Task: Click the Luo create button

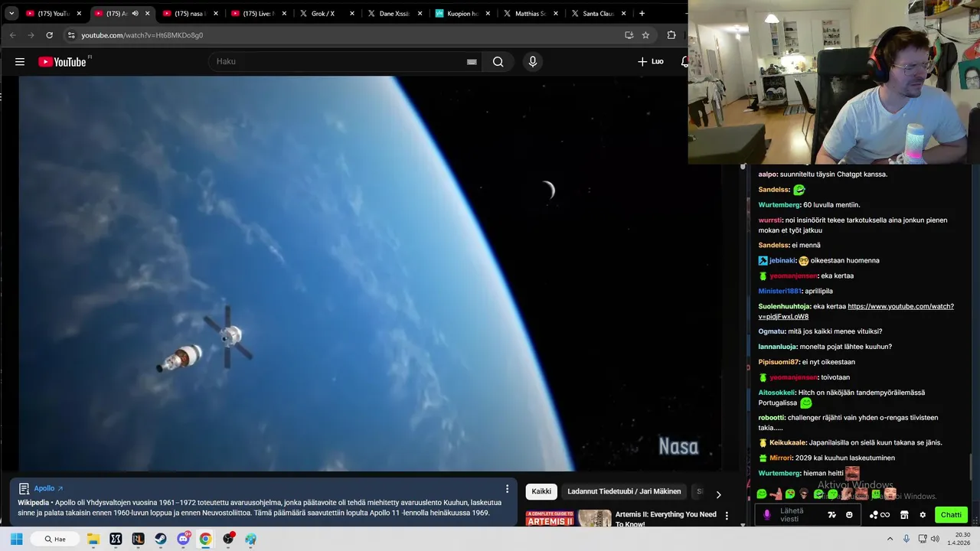Action: 651,62
